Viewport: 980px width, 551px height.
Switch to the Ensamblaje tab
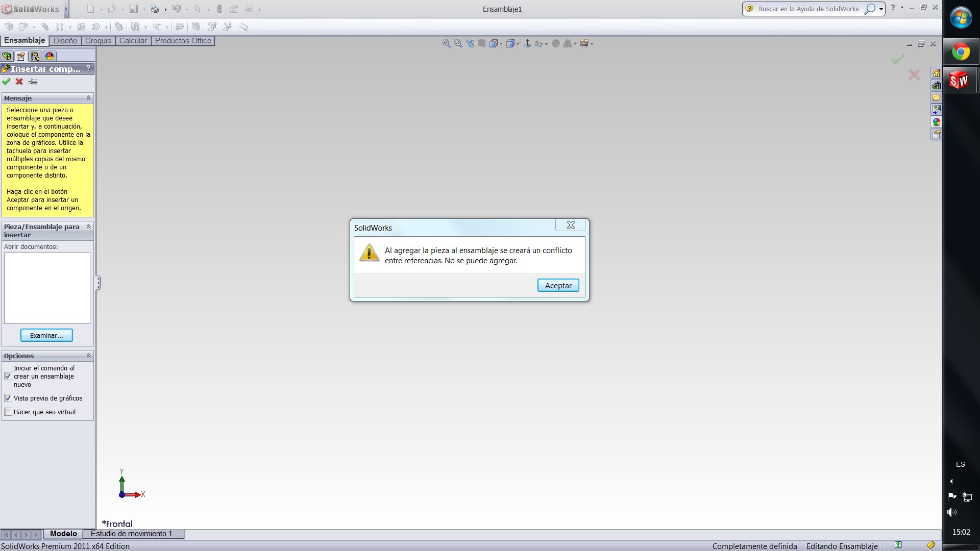[24, 40]
